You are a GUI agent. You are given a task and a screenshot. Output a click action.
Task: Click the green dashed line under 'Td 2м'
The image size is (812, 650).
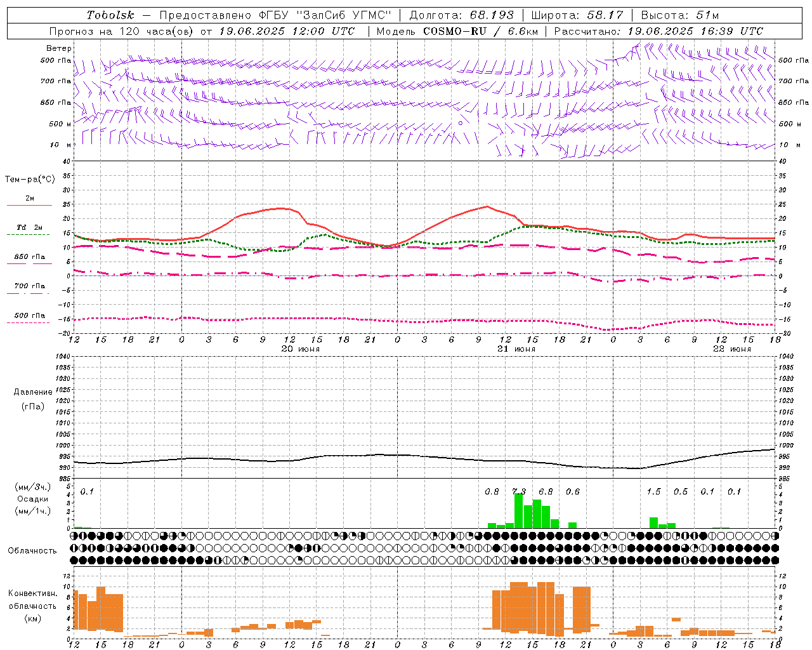pyautogui.click(x=29, y=234)
